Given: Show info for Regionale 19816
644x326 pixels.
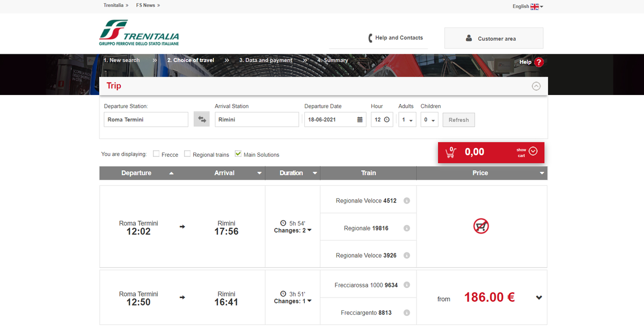Looking at the screenshot, I should click(406, 228).
